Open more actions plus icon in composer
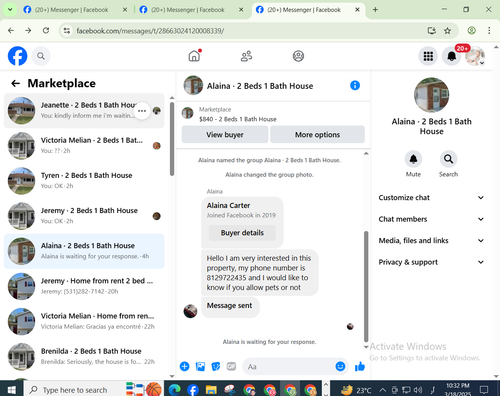Image resolution: width=500 pixels, height=396 pixels. coord(184,366)
